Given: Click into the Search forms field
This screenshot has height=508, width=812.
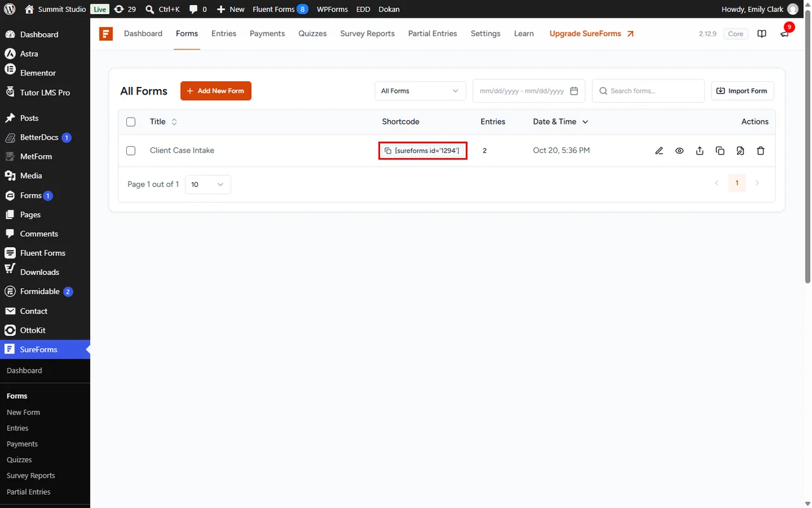Looking at the screenshot, I should coord(648,91).
